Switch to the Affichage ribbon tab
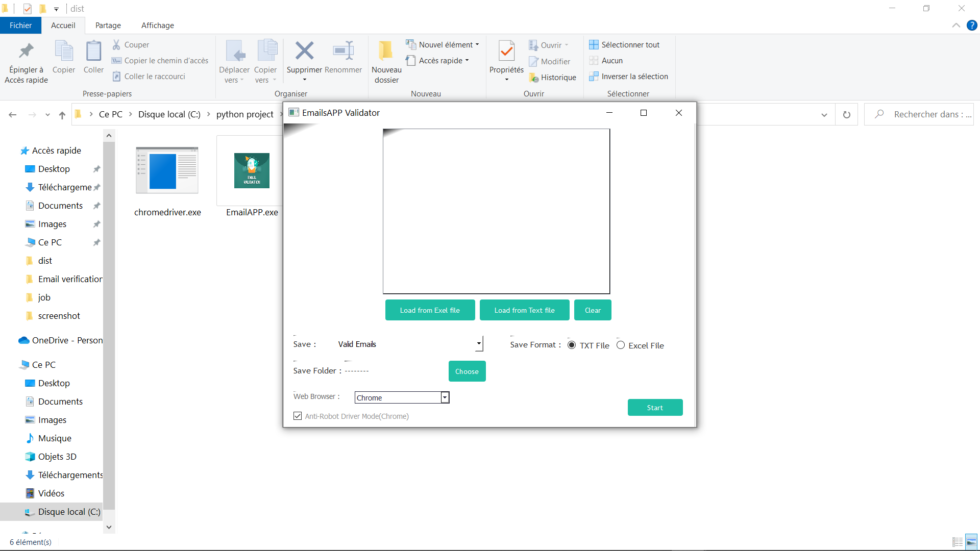980x551 pixels. [x=157, y=26]
